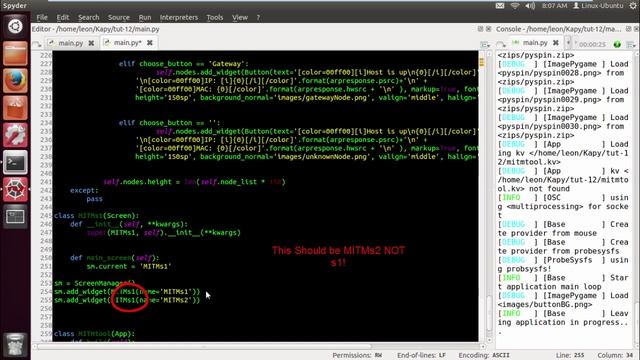Open the Workspace Switcher dock icon
The width and height of the screenshot is (640, 360).
pos(15,216)
